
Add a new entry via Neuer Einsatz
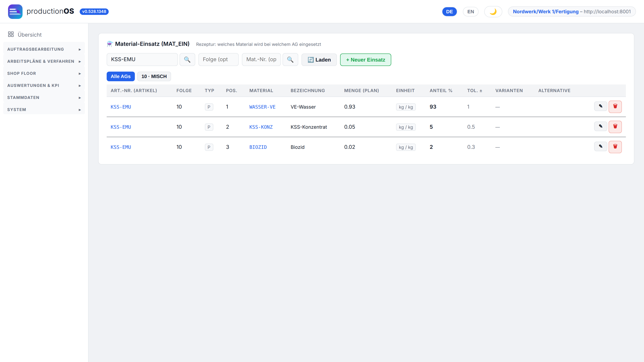coord(365,60)
